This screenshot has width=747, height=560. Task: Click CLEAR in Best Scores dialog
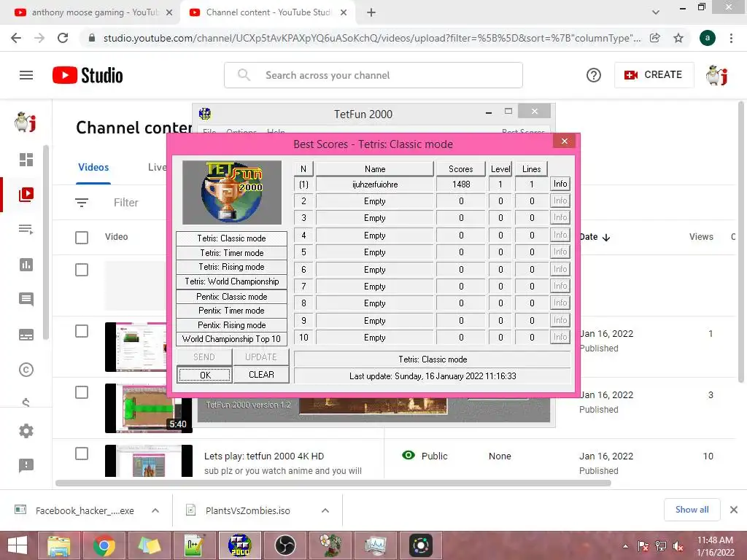pos(261,375)
